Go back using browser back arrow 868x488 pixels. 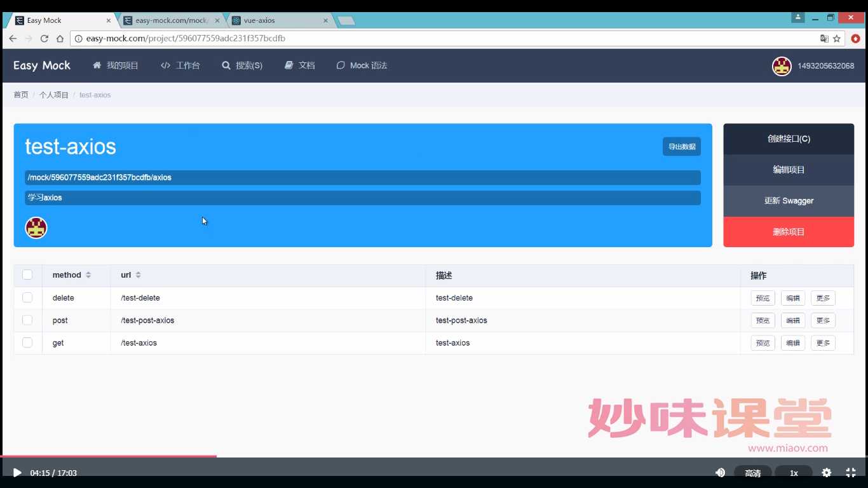point(13,39)
